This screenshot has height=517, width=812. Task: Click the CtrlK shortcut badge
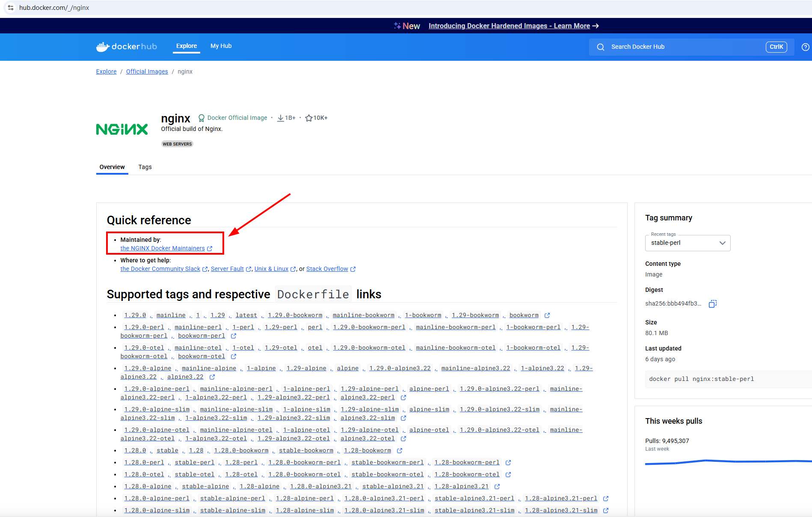tap(776, 47)
